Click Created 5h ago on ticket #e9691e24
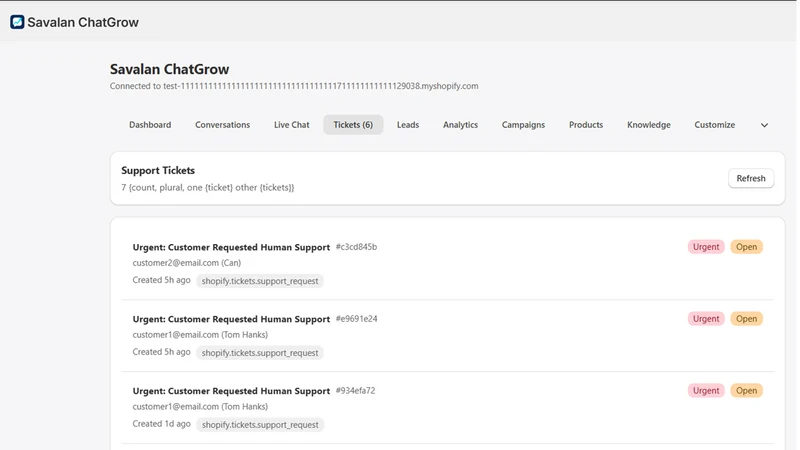Screen dimensions: 800x450 pos(161,352)
